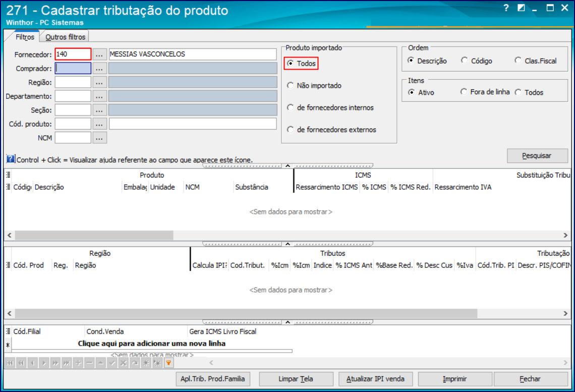Open Departamento lookup ellipsis button
This screenshot has width=575, height=392.
pos(99,96)
